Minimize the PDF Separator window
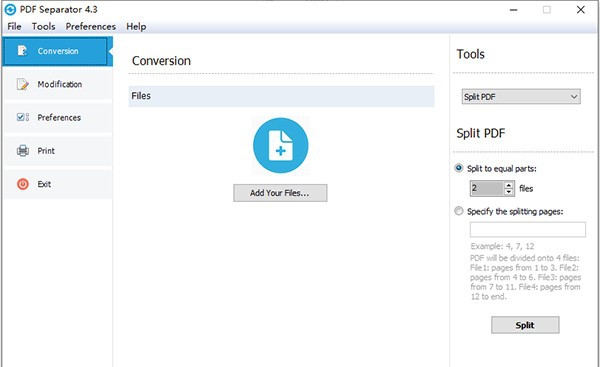Image resolution: width=600 pixels, height=367 pixels. pyautogui.click(x=514, y=10)
